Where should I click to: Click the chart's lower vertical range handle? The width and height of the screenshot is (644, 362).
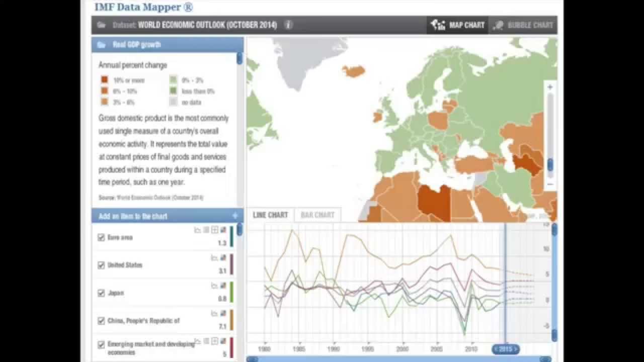[554, 335]
